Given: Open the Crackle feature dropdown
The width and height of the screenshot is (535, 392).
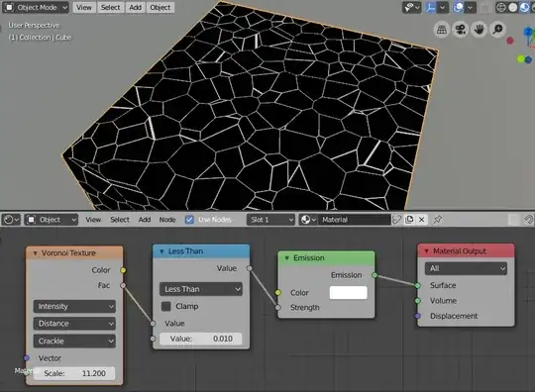Looking at the screenshot, I should pos(74,341).
